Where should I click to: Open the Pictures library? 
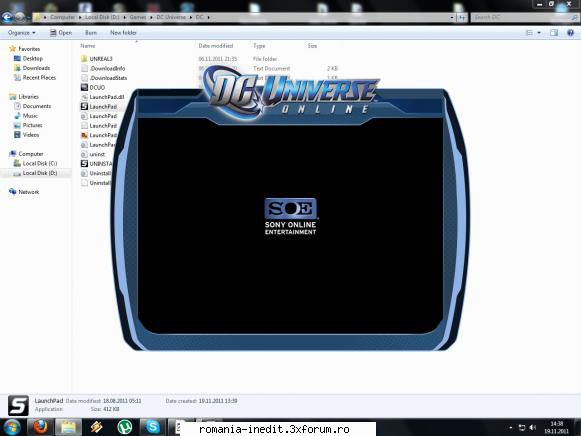28,126
